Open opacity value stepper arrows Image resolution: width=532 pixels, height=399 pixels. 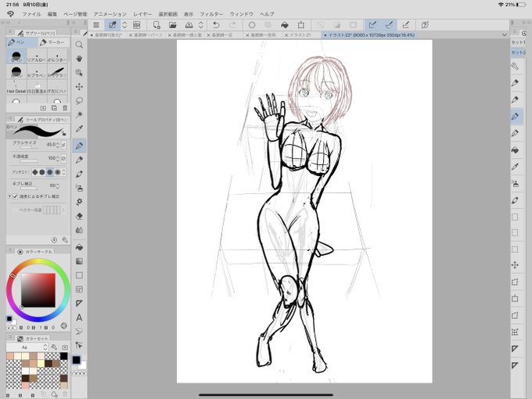[57, 159]
